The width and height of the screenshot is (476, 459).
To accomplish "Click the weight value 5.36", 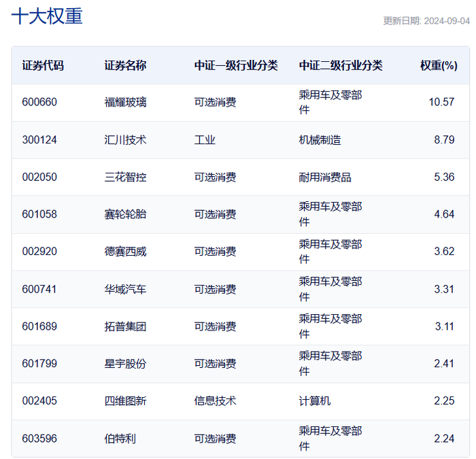I will coord(444,177).
